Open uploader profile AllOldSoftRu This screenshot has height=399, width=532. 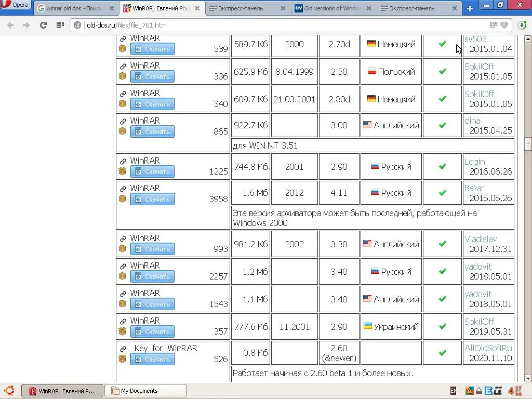point(488,348)
